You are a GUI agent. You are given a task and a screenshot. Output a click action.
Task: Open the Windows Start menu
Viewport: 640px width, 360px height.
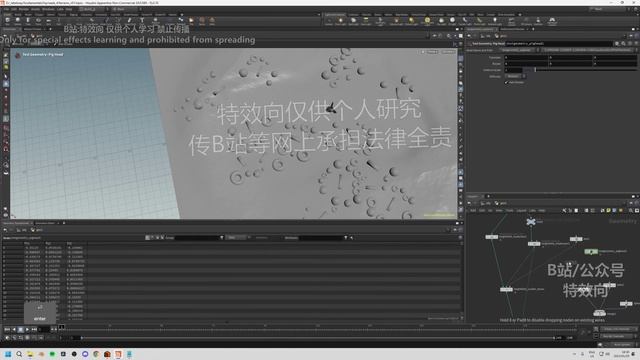[8, 354]
